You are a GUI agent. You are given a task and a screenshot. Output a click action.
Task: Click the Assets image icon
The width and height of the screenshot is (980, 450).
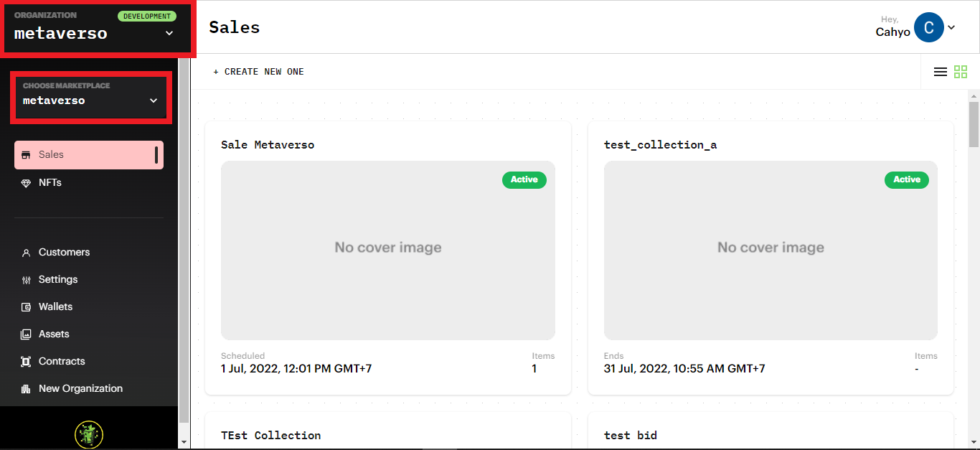point(27,334)
